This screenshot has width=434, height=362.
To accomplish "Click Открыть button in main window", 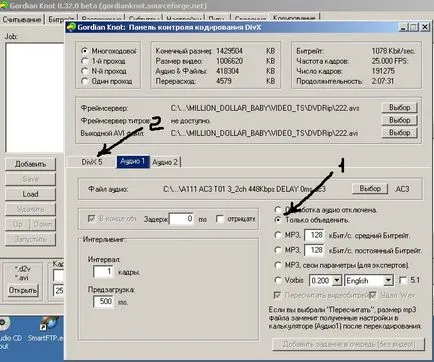I will 23,290.
